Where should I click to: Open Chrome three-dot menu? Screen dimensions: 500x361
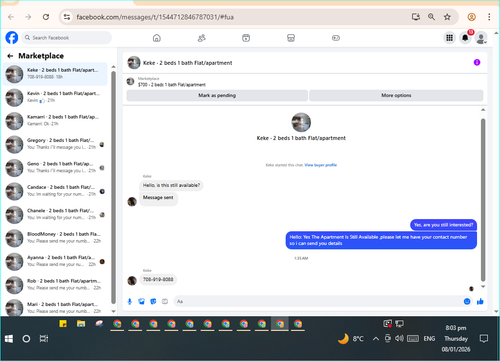click(489, 17)
